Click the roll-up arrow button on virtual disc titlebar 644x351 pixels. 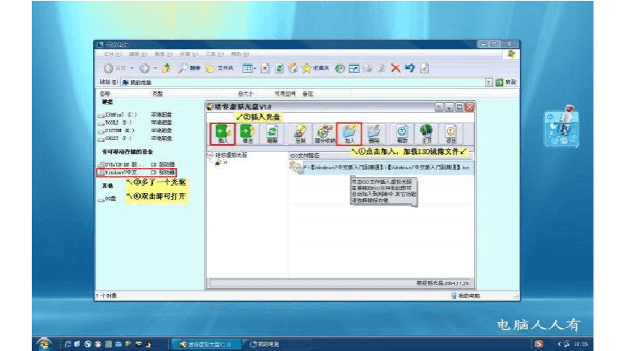pyautogui.click(x=439, y=107)
